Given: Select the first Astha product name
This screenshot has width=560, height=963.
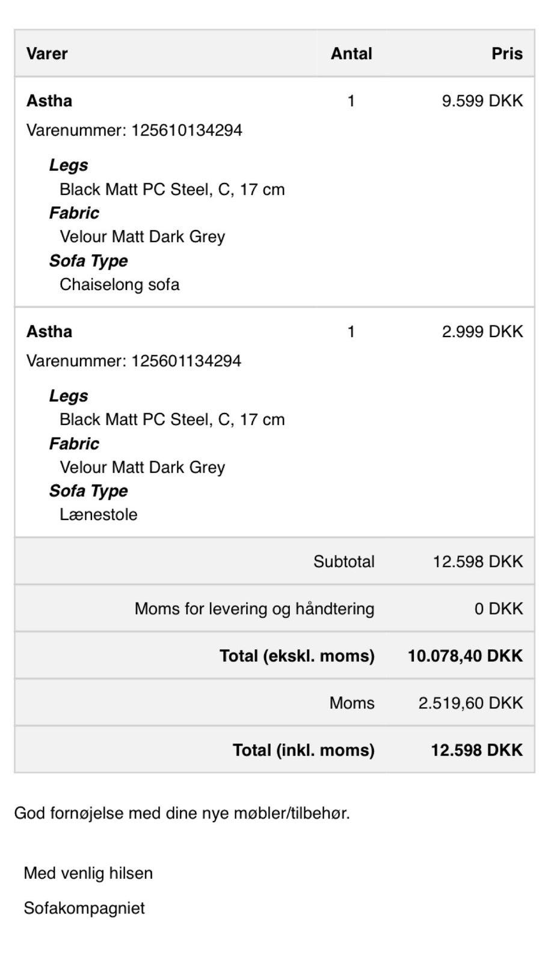Looking at the screenshot, I should click(49, 101).
